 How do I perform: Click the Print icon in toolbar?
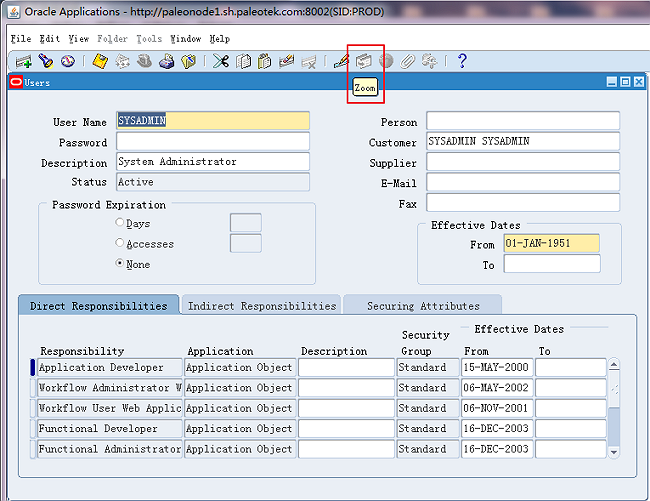167,61
